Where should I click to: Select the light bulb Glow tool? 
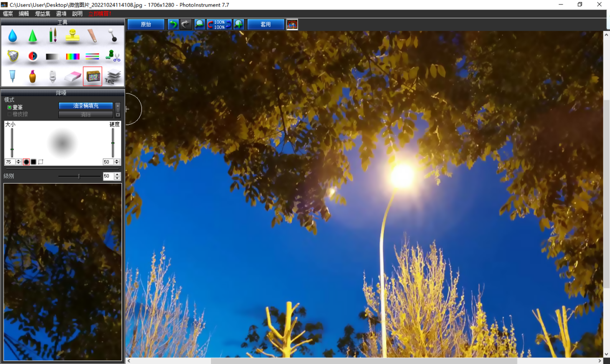[52, 77]
